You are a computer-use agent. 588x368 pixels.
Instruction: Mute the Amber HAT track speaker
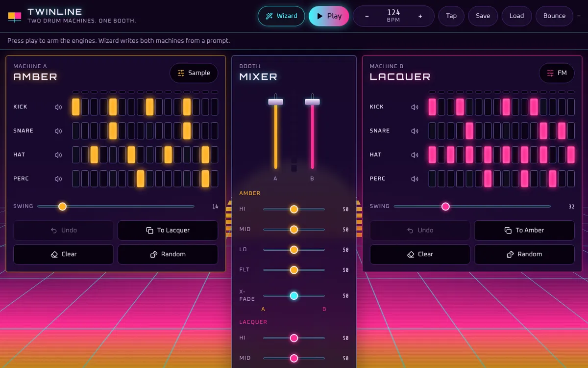click(58, 155)
